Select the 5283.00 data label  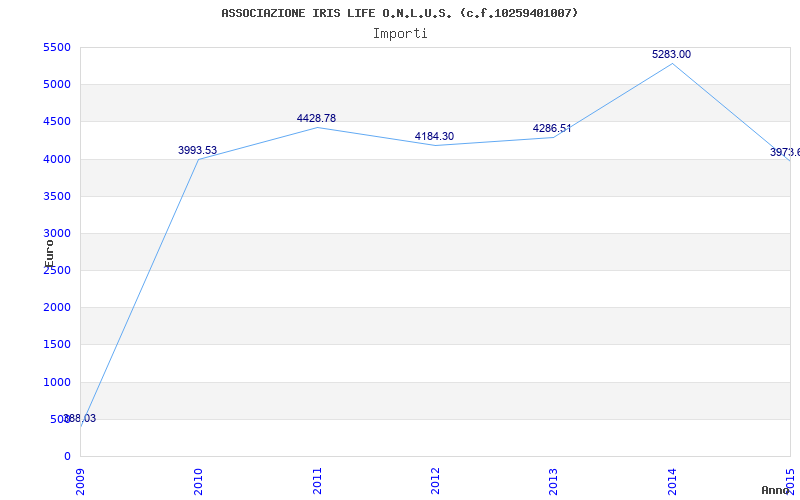click(671, 55)
